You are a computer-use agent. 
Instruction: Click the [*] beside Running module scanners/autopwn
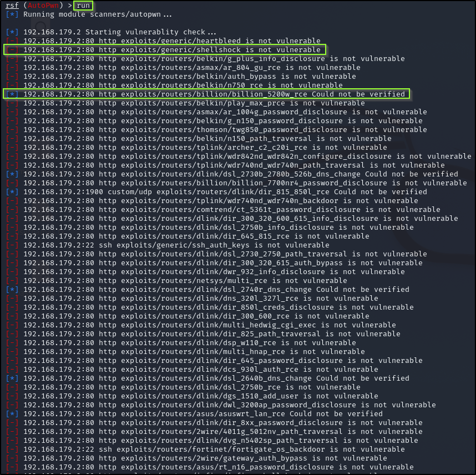tap(12, 14)
